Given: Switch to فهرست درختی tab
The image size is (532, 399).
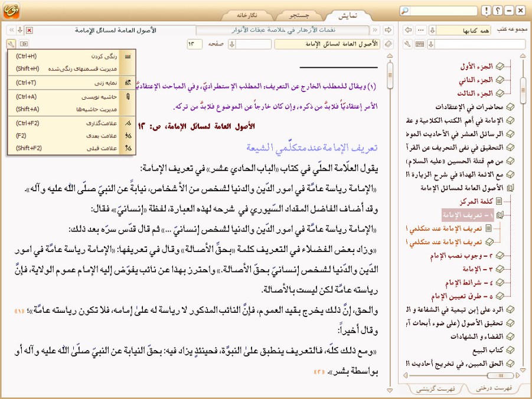Looking at the screenshot, I should point(494,388).
